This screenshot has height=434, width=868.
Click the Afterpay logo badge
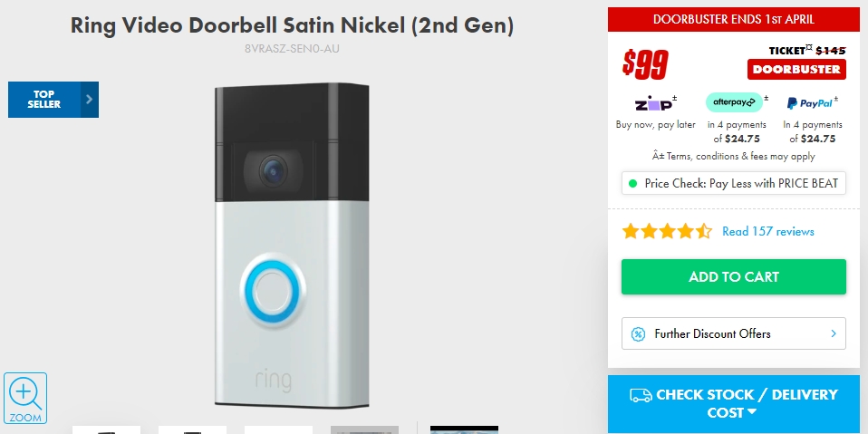(734, 102)
